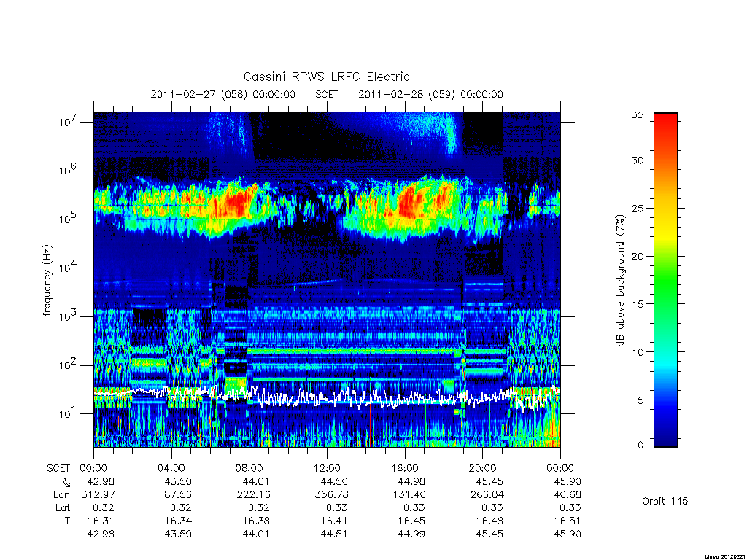This screenshot has height=560, width=747.
Task: Click the 'LT' row label
Action: pos(65,521)
